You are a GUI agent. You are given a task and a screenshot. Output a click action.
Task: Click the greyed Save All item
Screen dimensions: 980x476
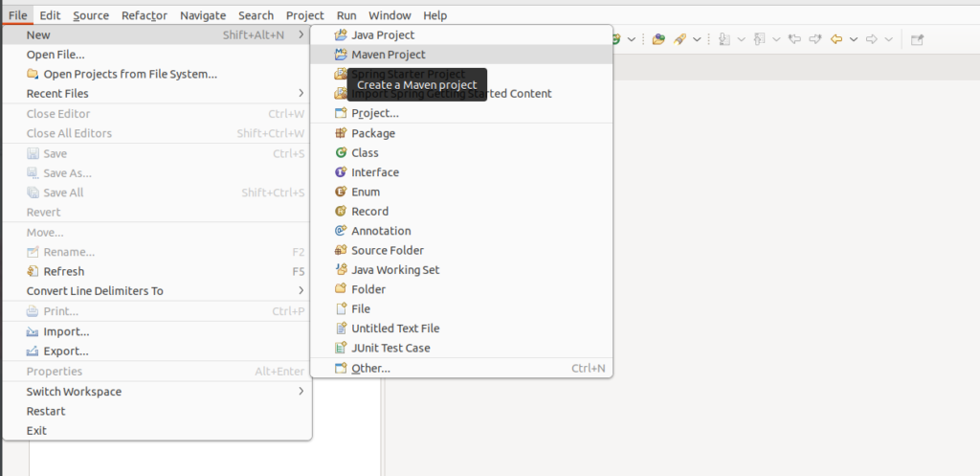pos(157,193)
